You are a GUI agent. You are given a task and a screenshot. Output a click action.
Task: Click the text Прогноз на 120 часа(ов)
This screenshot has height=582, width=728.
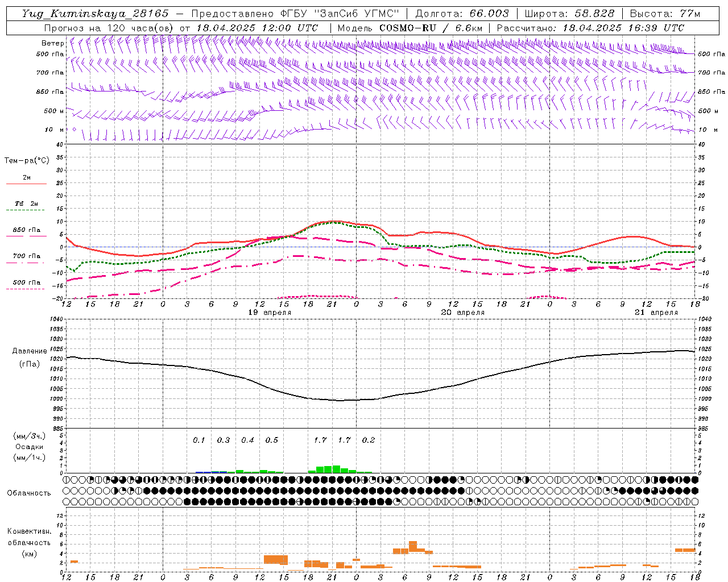click(109, 28)
